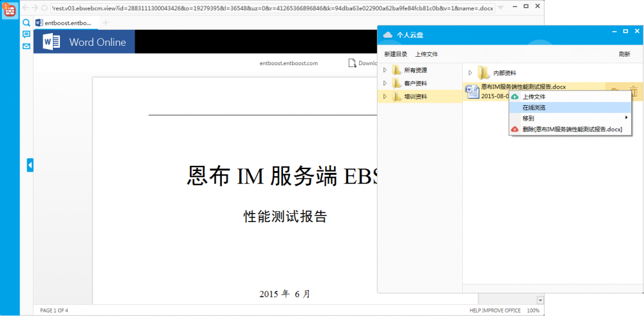Image resolution: width=644 pixels, height=317 pixels.
Task: Click the cloud icon in 个人云盘 title bar
Action: point(387,35)
